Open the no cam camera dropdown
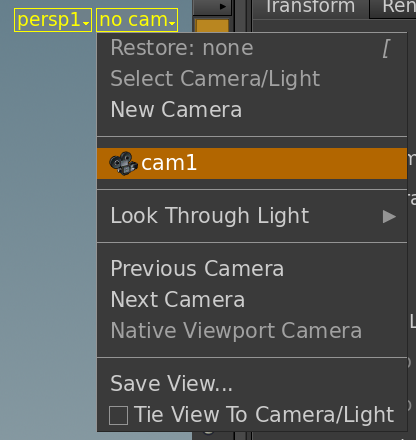Screen dimensions: 416x440 [x=137, y=20]
